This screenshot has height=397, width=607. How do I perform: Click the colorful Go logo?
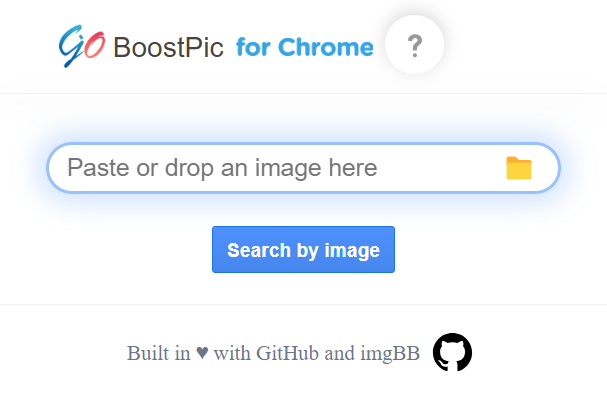pos(82,46)
